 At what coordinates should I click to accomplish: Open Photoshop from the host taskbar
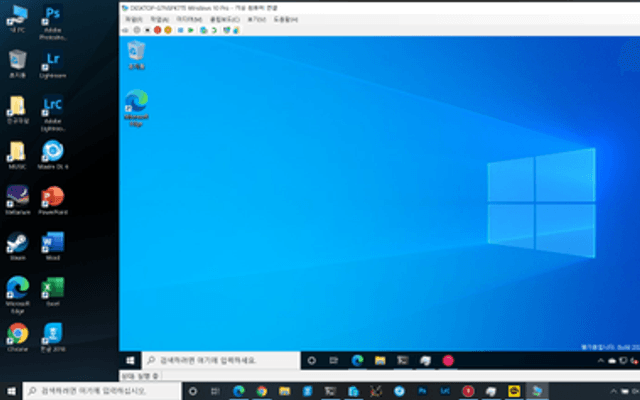tap(422, 391)
